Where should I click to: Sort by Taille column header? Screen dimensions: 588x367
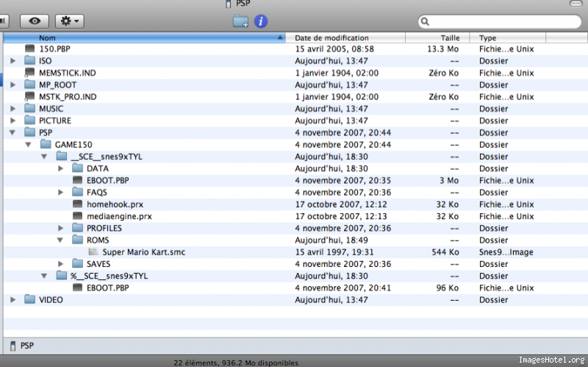tap(437, 38)
